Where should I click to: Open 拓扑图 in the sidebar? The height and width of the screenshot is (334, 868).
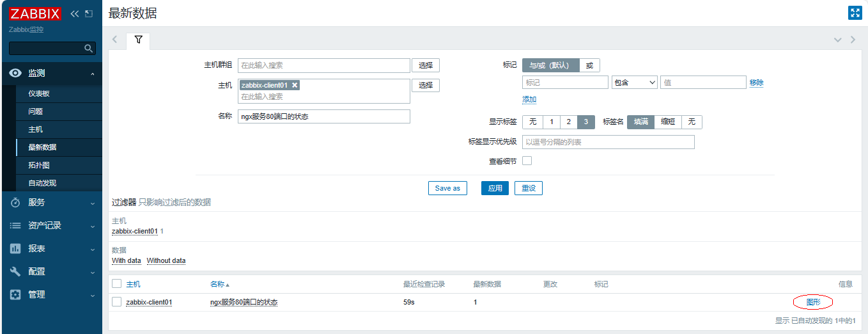point(38,165)
